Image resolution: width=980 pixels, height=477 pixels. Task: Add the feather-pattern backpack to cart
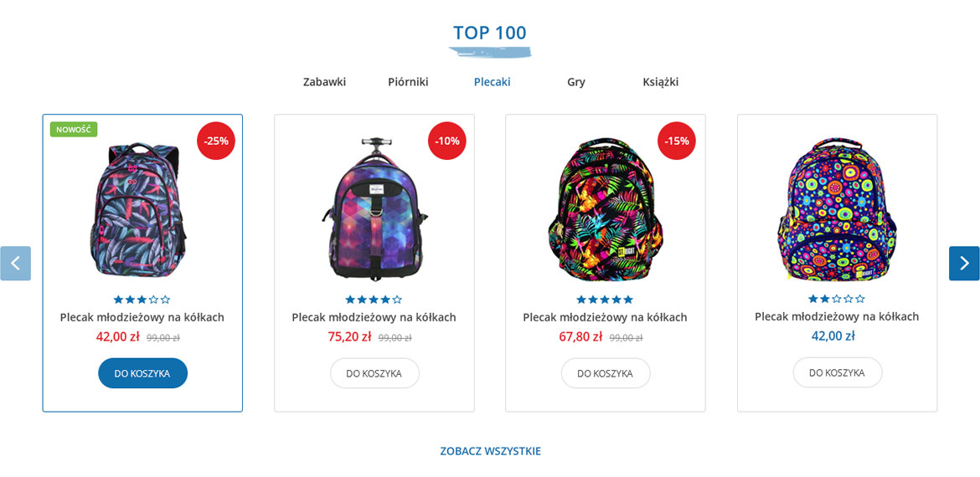tap(142, 373)
